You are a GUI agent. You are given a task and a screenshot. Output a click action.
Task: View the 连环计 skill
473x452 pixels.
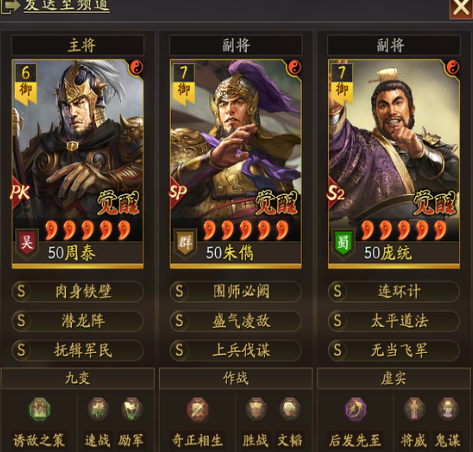coord(394,292)
